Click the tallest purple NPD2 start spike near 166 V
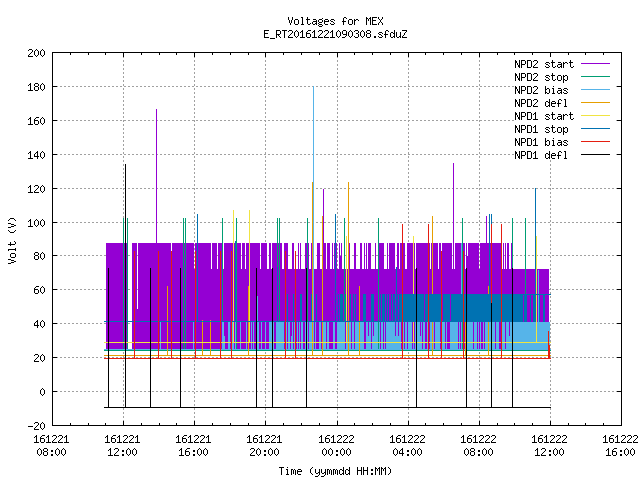The width and height of the screenshot is (640, 480). 156,176
